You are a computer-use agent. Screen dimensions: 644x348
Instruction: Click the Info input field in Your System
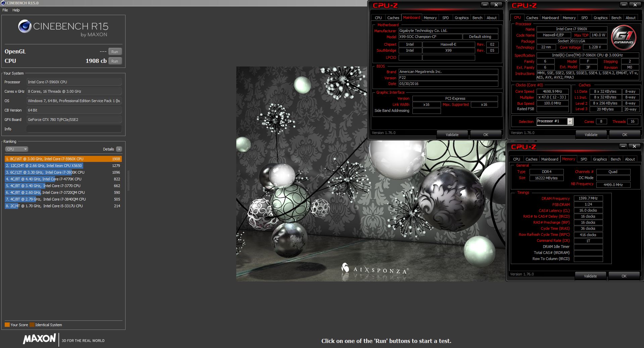(x=74, y=129)
